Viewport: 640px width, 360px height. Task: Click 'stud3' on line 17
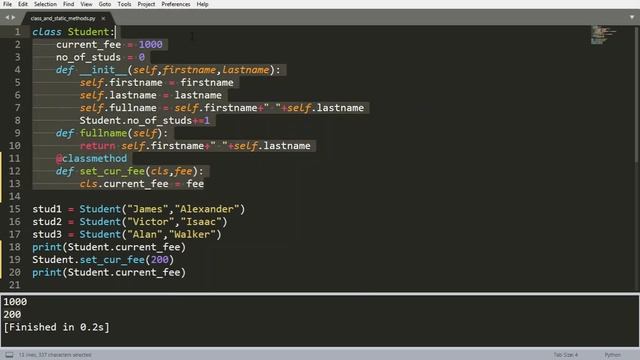pyautogui.click(x=47, y=234)
